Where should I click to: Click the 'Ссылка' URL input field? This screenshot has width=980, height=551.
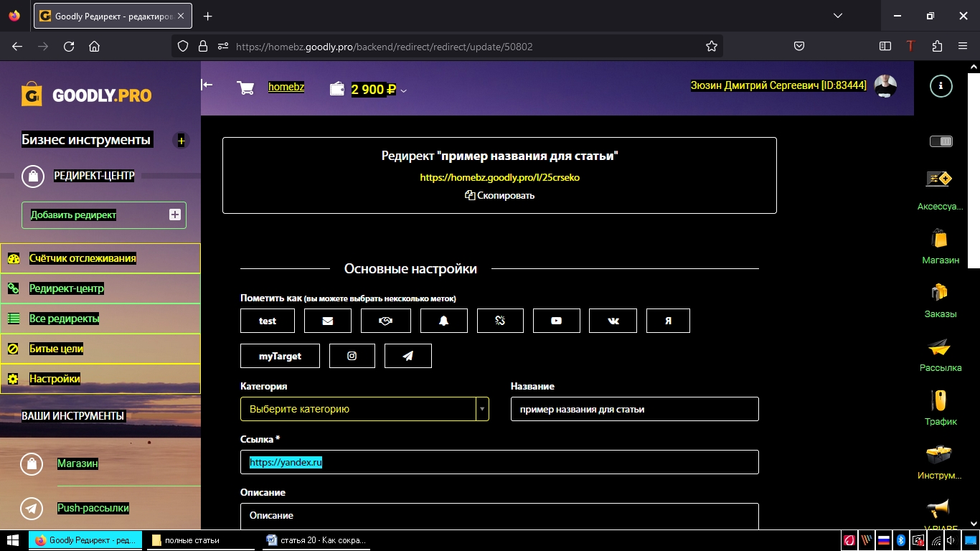[499, 463]
